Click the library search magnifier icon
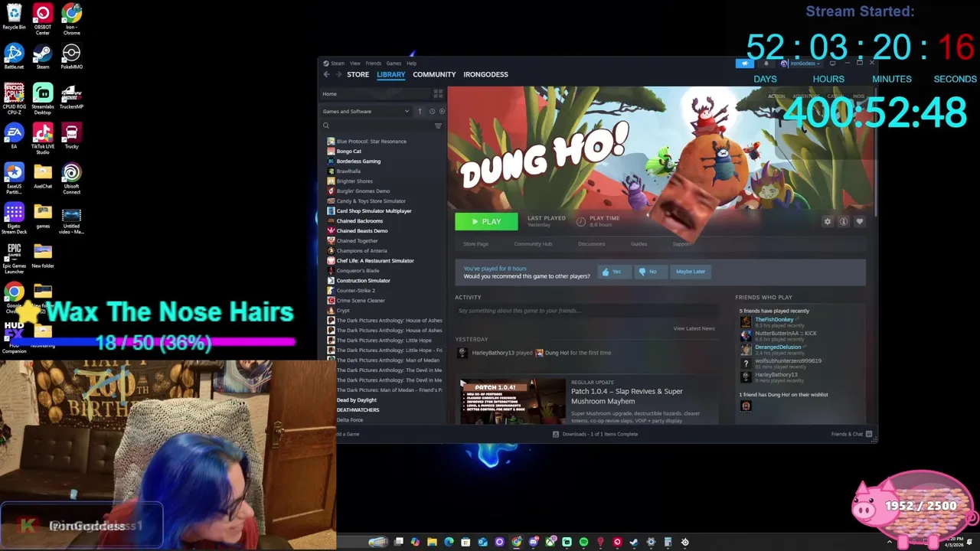 tap(326, 126)
